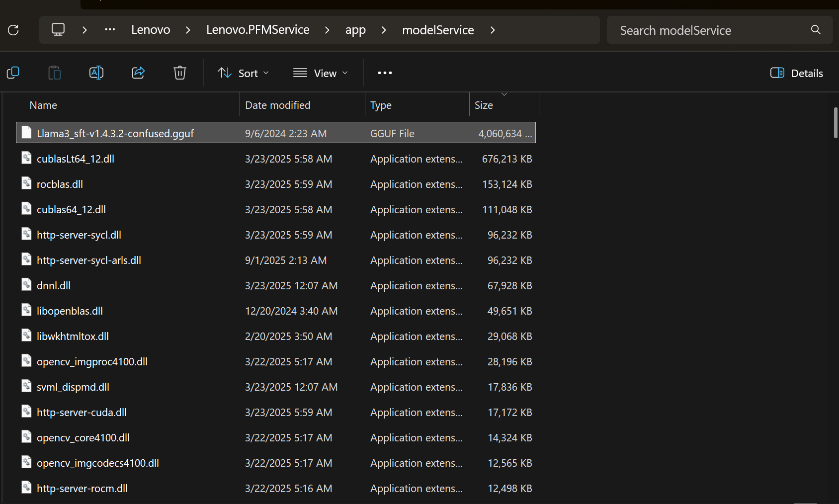The image size is (839, 504).
Task: Click the size 676,213 KB
Action: point(507,159)
